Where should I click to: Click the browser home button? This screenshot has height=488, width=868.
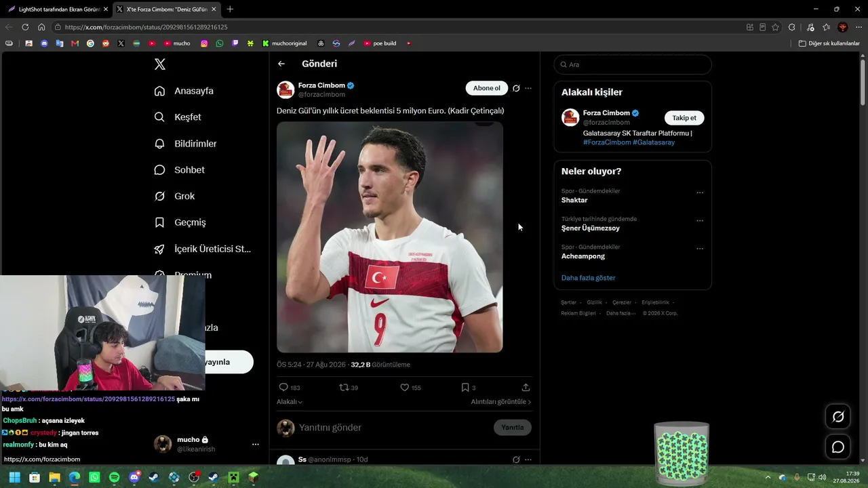click(41, 27)
